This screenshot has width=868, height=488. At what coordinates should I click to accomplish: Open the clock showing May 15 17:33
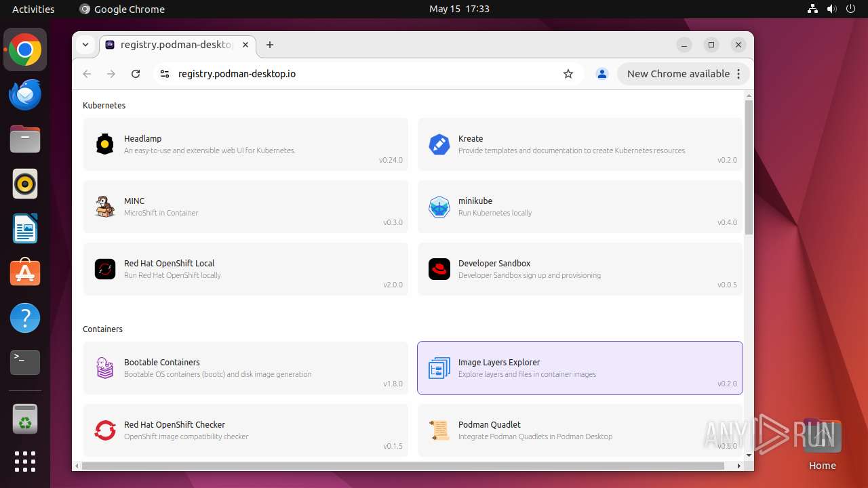(x=459, y=9)
